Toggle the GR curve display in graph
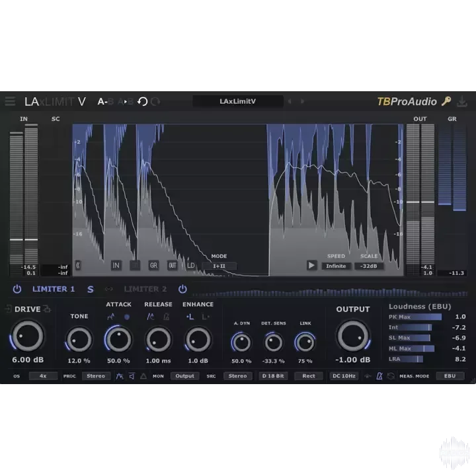Image resolution: width=476 pixels, height=476 pixels. (x=153, y=265)
